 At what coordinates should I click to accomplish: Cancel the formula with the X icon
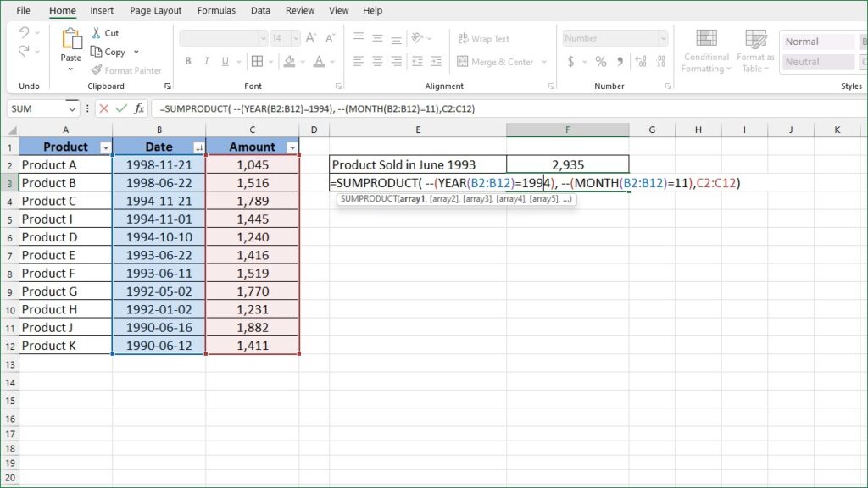coord(103,108)
